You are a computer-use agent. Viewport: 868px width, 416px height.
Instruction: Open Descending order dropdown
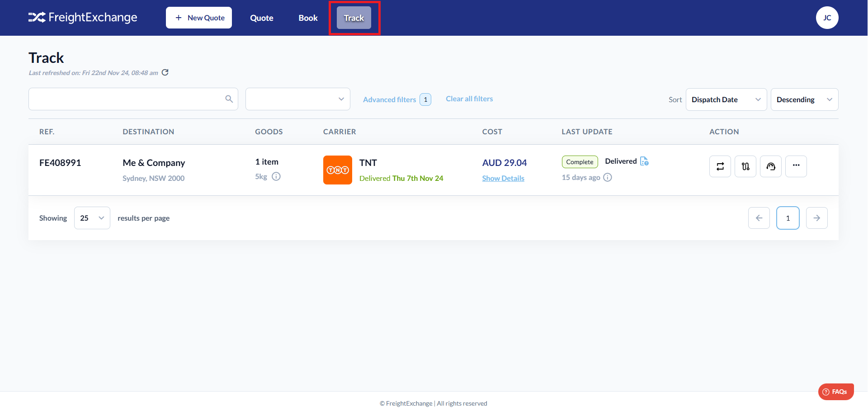tap(805, 99)
